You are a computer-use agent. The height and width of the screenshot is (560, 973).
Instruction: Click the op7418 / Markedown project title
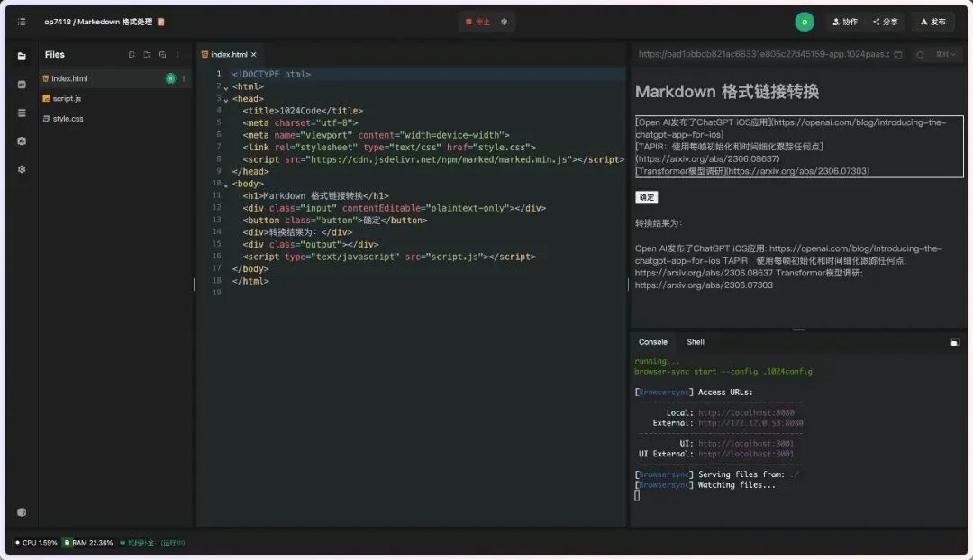tap(98, 22)
